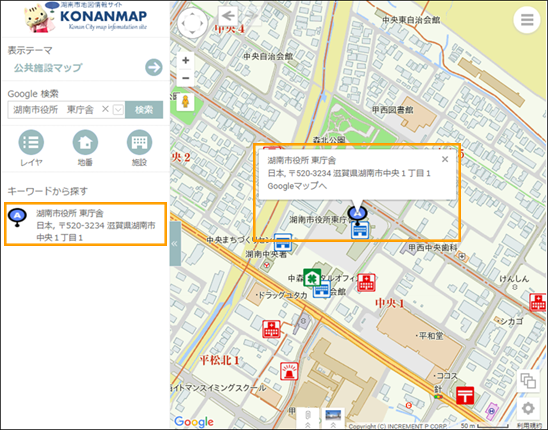Click the 中央東自治会館 map label
This screenshot has height=430, width=548.
[x=411, y=20]
